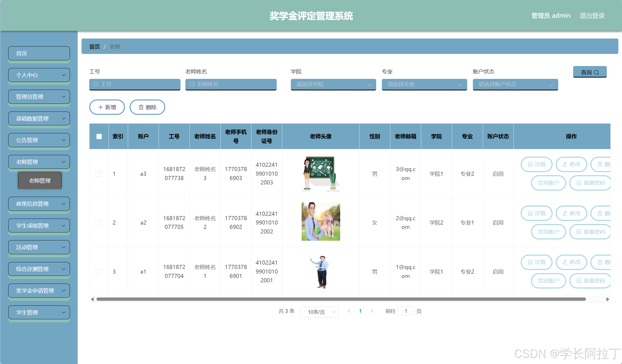Viewport: 622px width, 364px height.
Task: Expand the 公告管理 sidebar menu
Action: tap(39, 140)
